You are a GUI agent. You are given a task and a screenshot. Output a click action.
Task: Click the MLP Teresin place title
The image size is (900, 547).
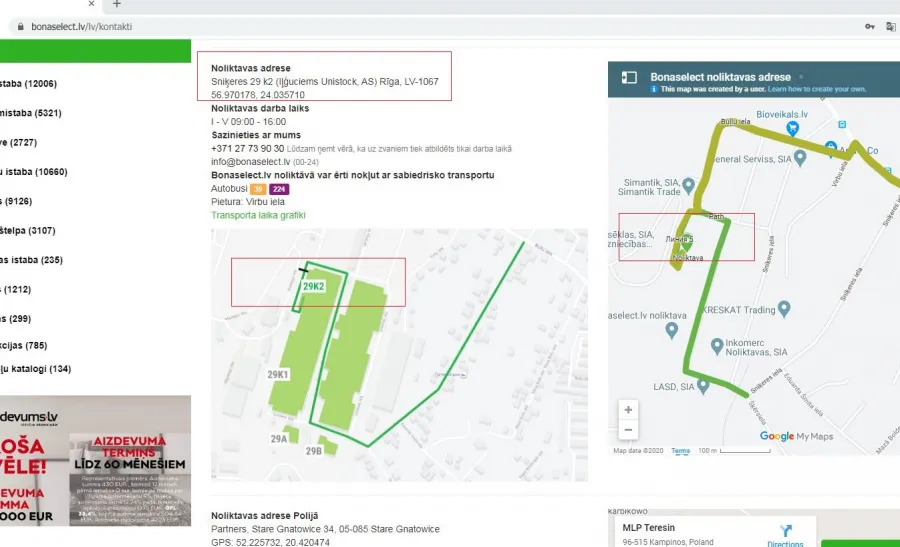pos(649,527)
